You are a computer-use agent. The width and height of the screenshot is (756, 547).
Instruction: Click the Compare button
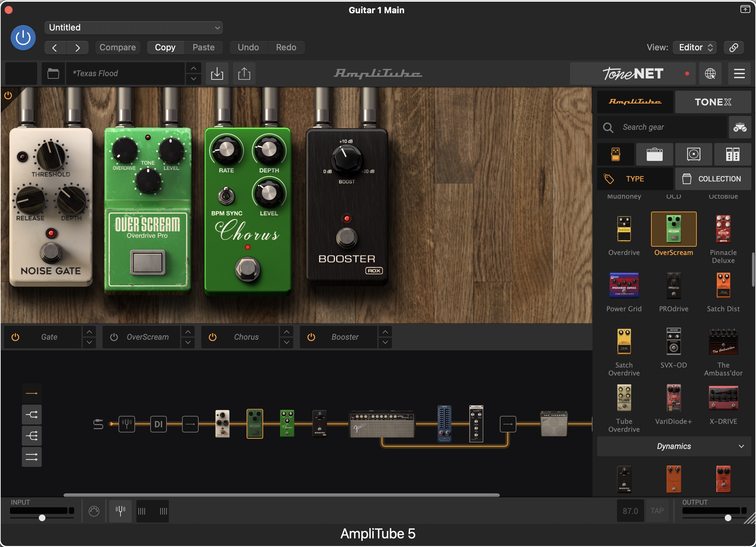118,47
